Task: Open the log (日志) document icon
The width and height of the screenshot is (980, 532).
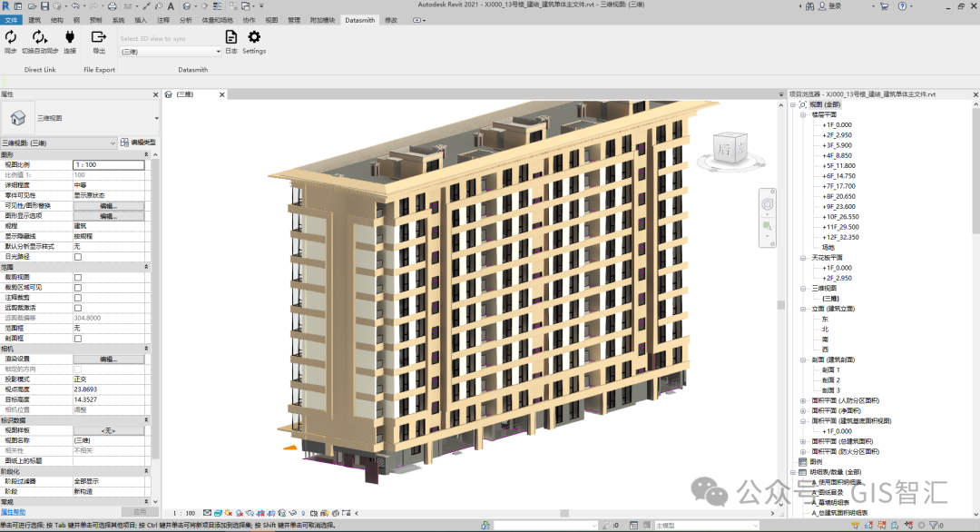Action: [231, 38]
